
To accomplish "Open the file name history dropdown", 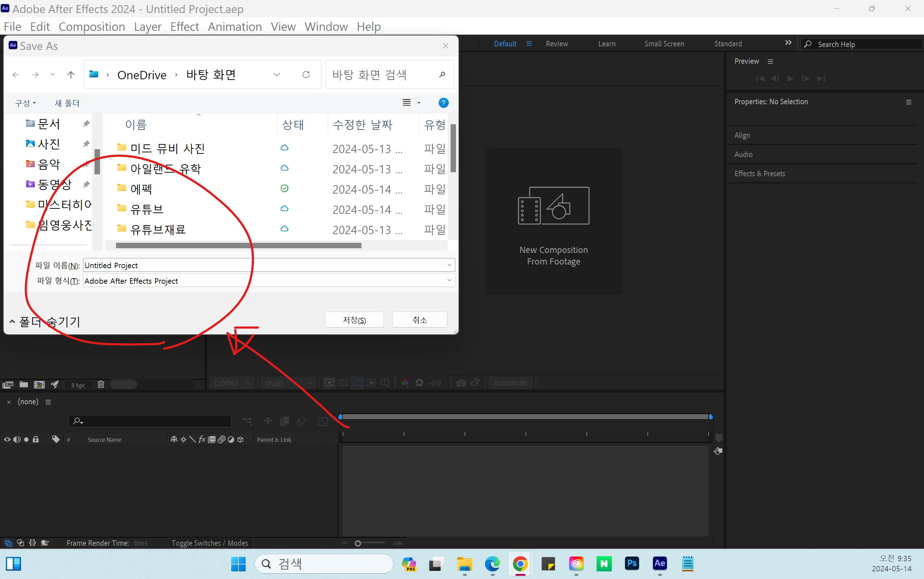I will 449,265.
